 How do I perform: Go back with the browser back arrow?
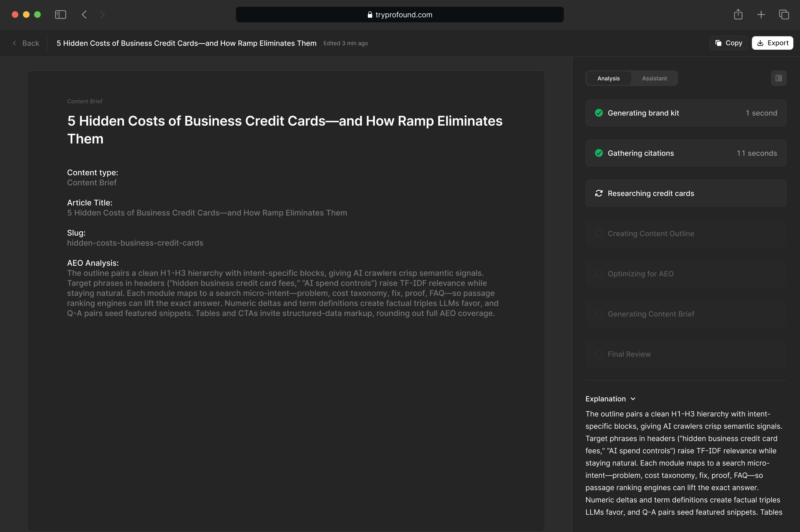pyautogui.click(x=84, y=15)
